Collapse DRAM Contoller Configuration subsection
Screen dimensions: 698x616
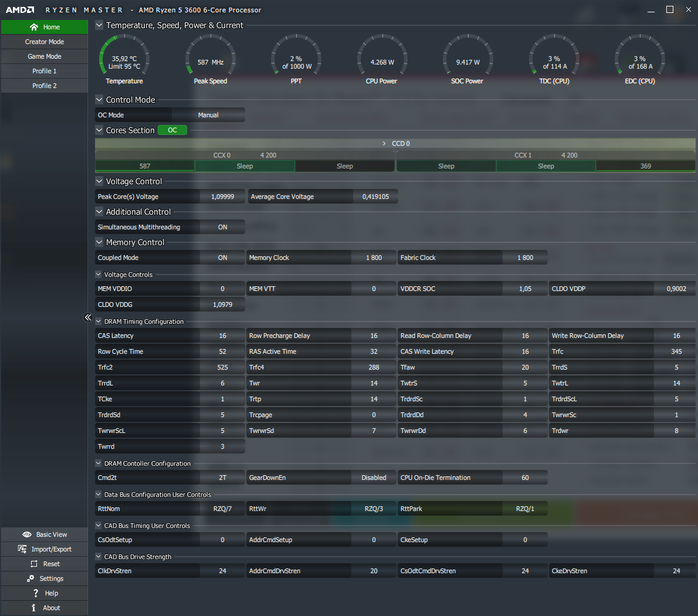pyautogui.click(x=99, y=463)
